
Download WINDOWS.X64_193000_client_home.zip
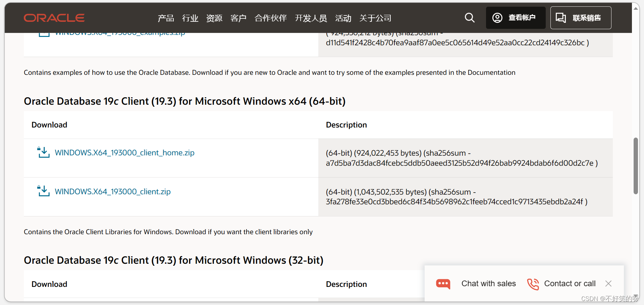point(124,153)
